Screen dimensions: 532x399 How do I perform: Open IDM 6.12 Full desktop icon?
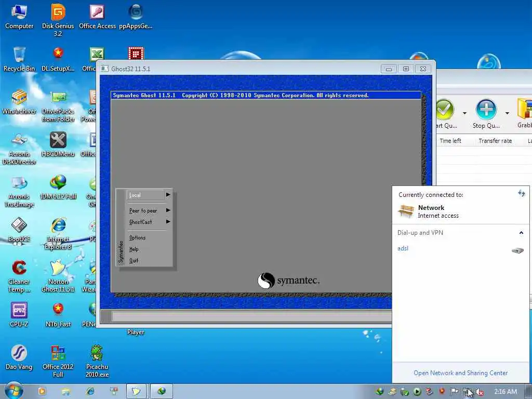[x=58, y=187]
